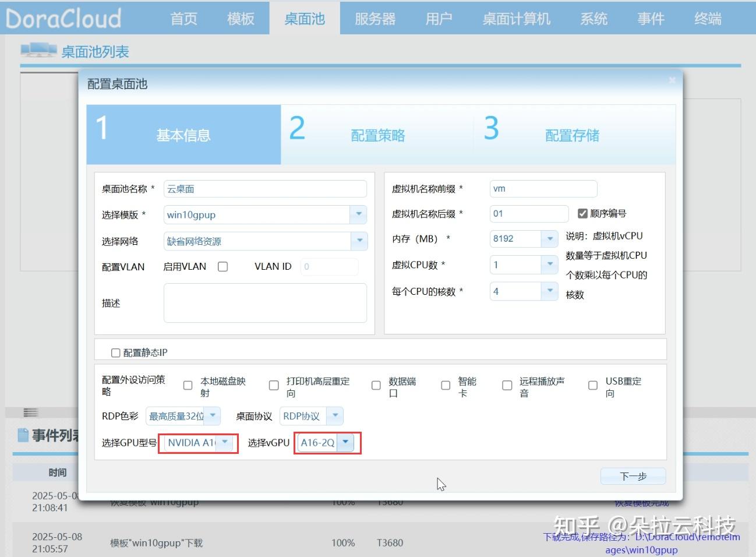The height and width of the screenshot is (557, 756).
Task: Switch to the 配置策略 step tab
Action: (x=377, y=135)
